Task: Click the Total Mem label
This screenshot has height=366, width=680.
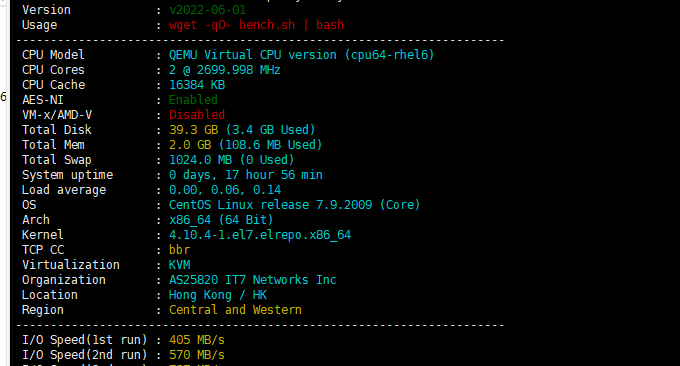Action: pos(53,145)
